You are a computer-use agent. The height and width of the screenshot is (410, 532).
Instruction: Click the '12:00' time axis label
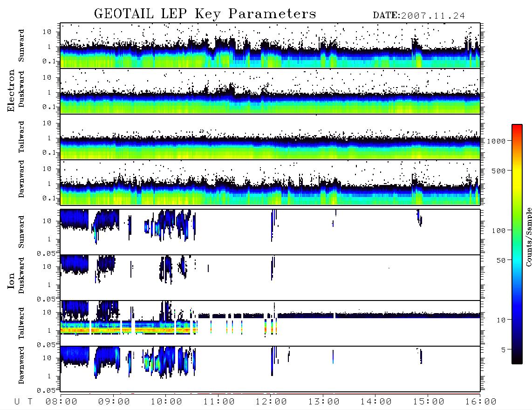(x=271, y=402)
